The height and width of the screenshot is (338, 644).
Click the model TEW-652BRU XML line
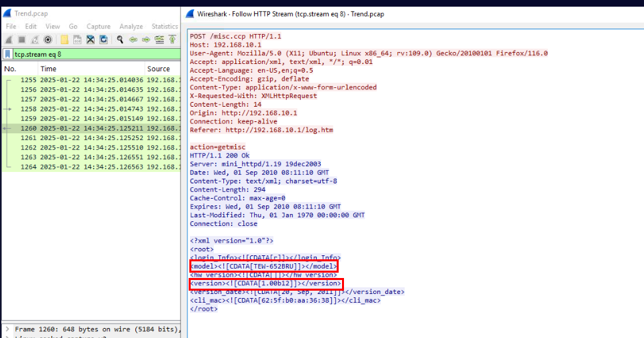click(x=263, y=267)
